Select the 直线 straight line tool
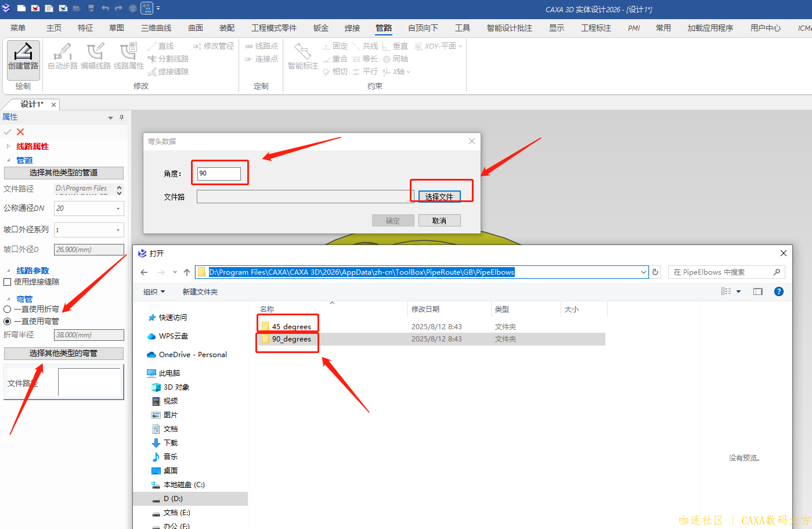 click(x=161, y=46)
